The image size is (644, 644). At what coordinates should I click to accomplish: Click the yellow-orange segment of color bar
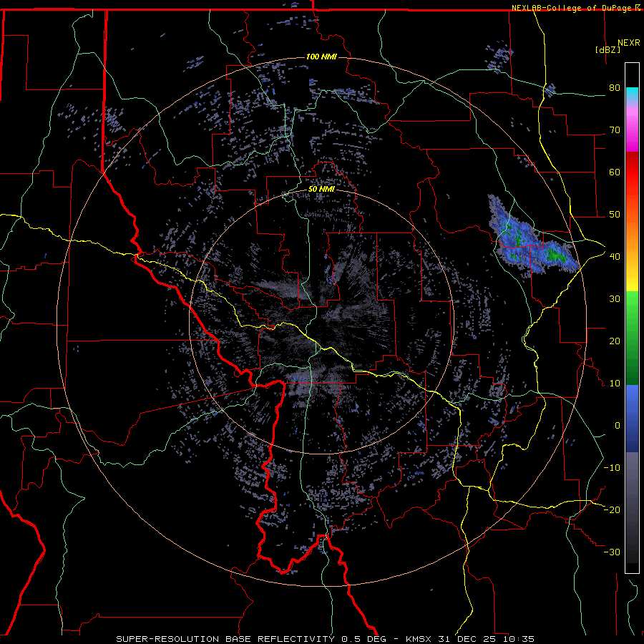click(632, 257)
